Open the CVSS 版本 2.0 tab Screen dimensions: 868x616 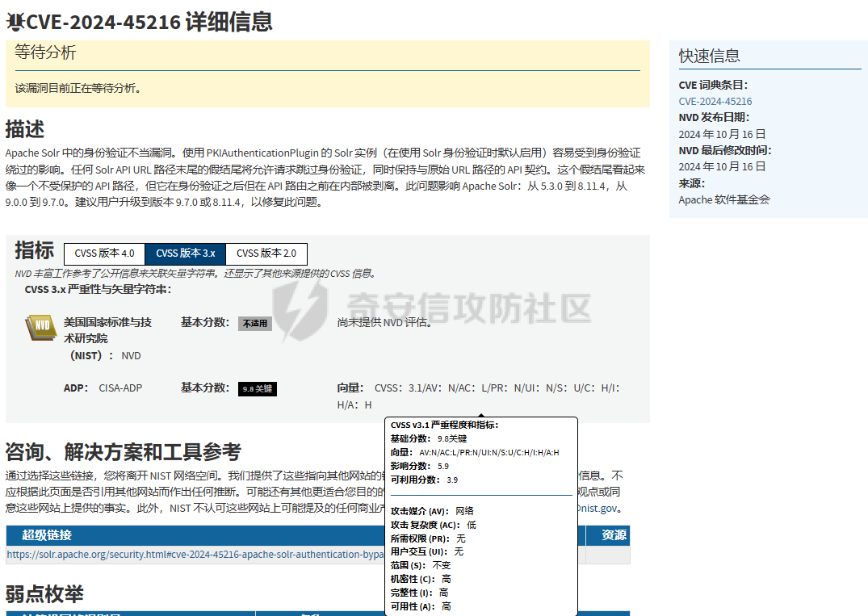pyautogui.click(x=266, y=254)
